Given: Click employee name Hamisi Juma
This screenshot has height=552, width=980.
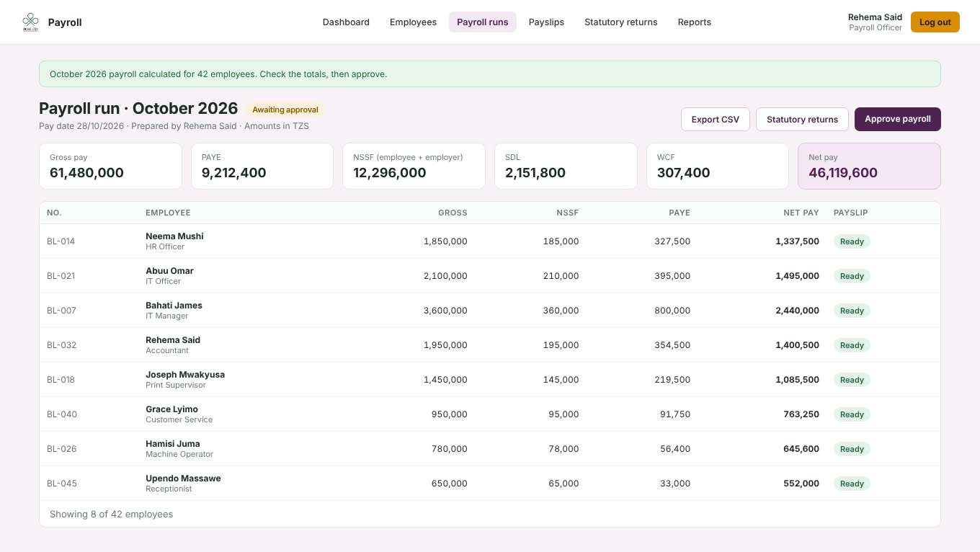Looking at the screenshot, I should (x=173, y=444).
